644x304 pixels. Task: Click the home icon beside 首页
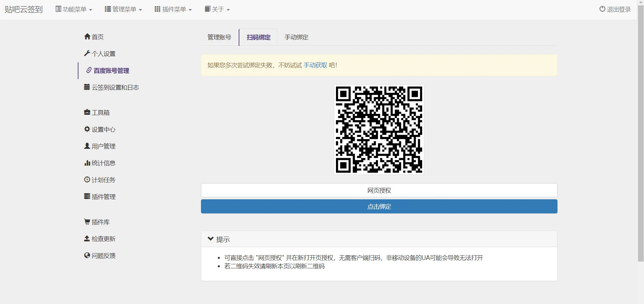87,36
